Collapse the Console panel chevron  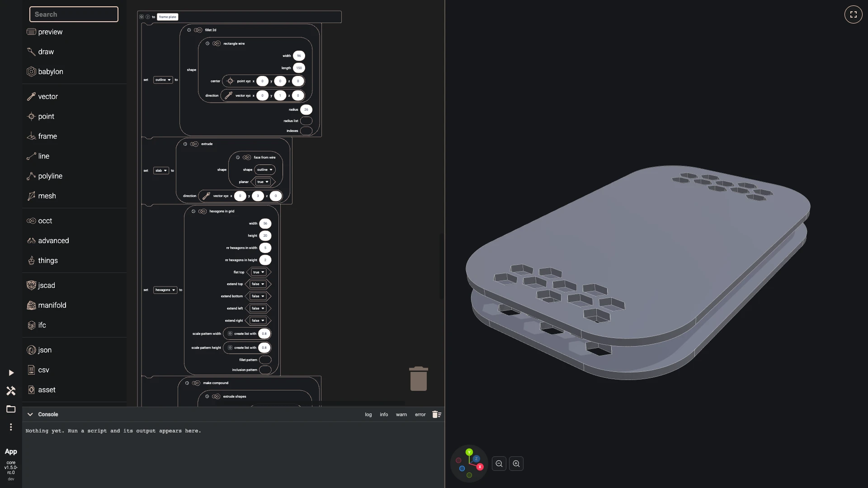pyautogui.click(x=30, y=414)
